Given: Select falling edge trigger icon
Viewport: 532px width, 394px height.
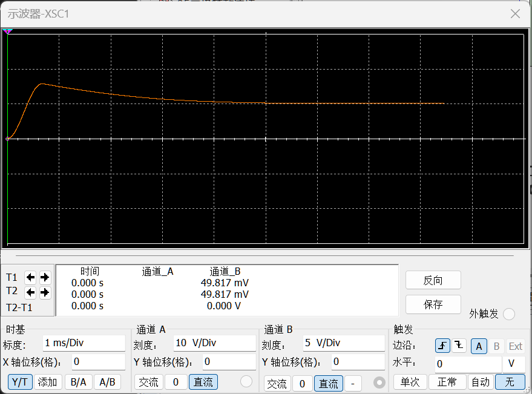Looking at the screenshot, I should pyautogui.click(x=459, y=346).
